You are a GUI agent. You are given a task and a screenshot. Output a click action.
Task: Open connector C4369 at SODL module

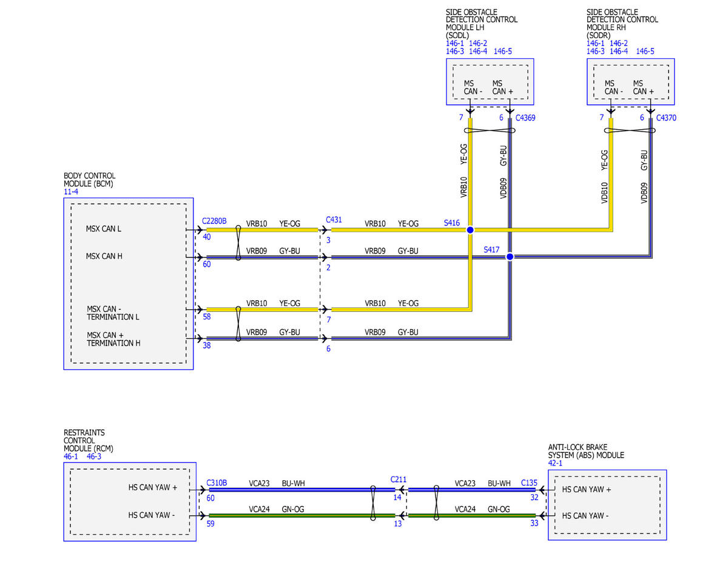pos(525,118)
